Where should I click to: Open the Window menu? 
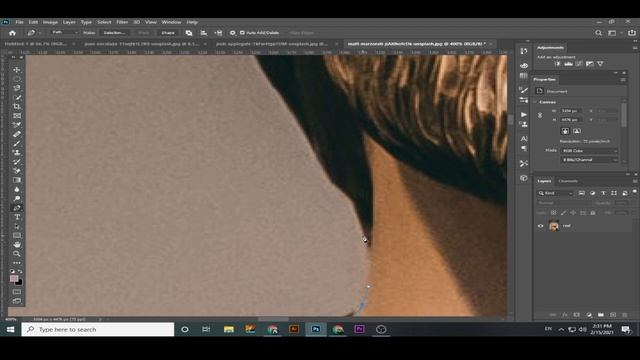[171, 22]
